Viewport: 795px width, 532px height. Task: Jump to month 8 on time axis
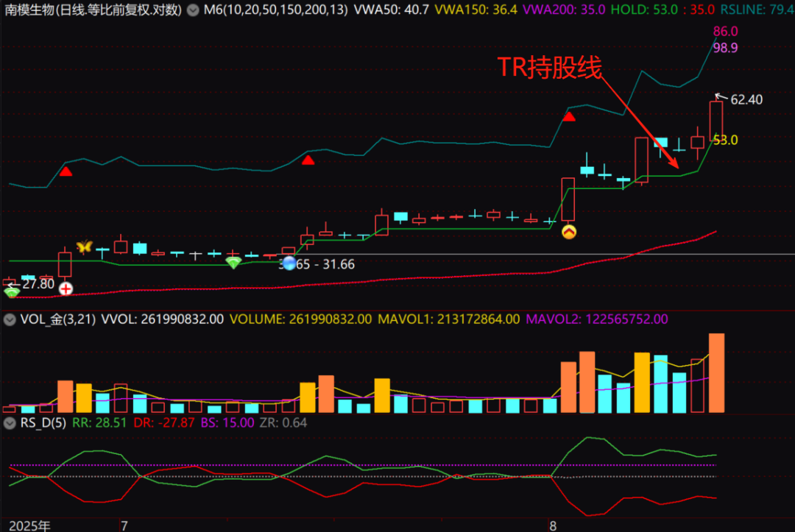tap(553, 526)
